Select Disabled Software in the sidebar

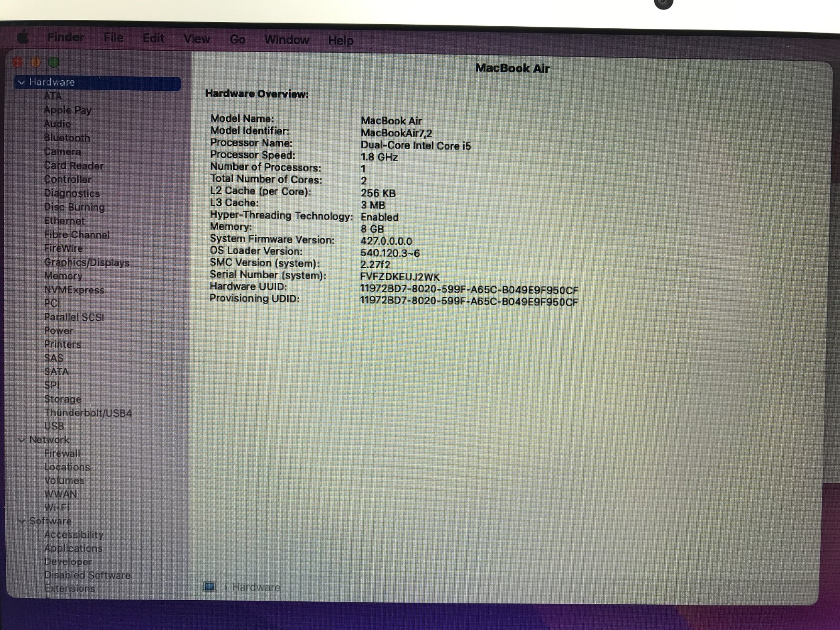tap(87, 575)
